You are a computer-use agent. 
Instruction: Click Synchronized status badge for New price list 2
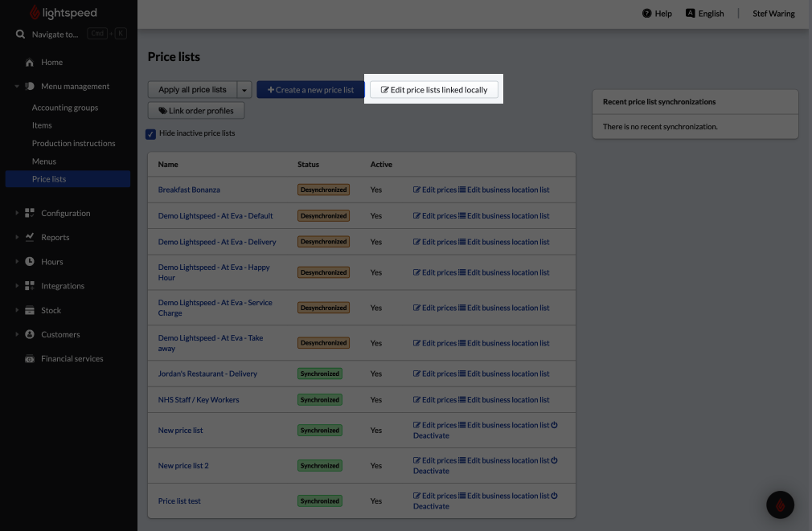(319, 465)
